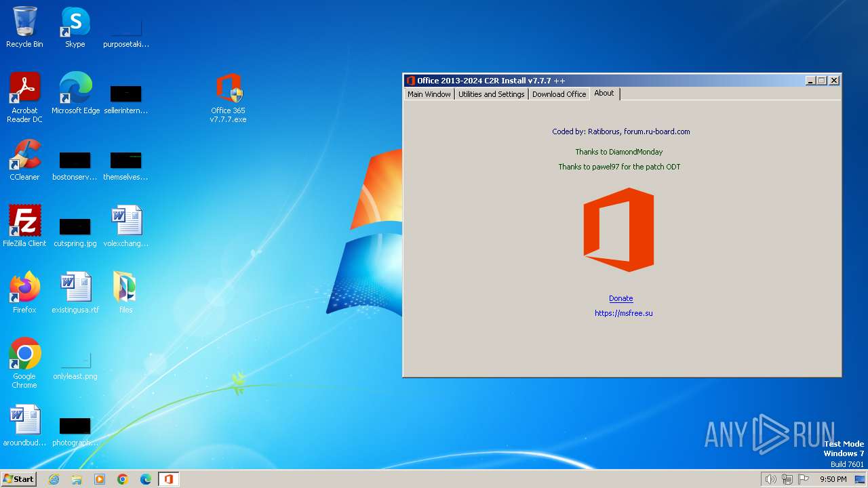Open Action Center flag tray icon
Image resolution: width=868 pixels, height=488 pixels.
[804, 479]
